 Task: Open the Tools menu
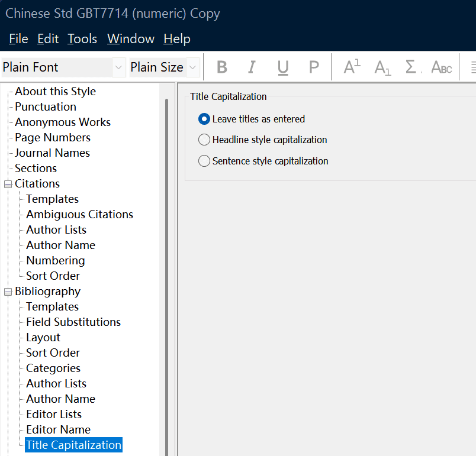point(82,39)
